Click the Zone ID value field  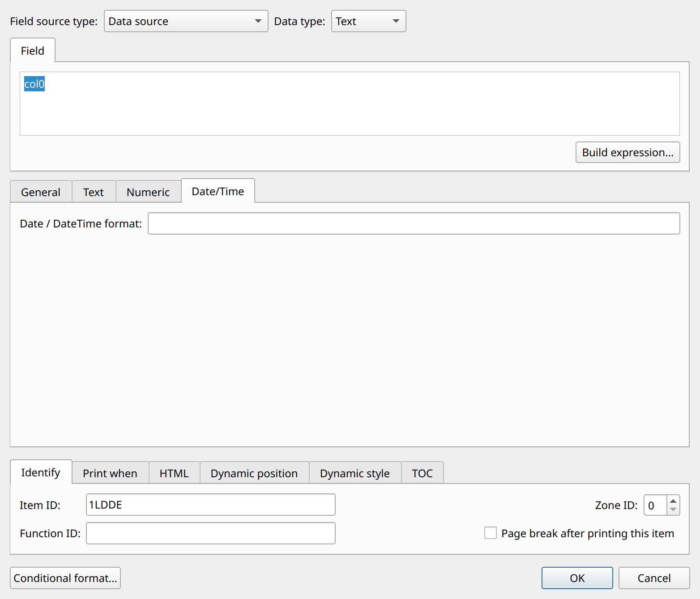[655, 505]
